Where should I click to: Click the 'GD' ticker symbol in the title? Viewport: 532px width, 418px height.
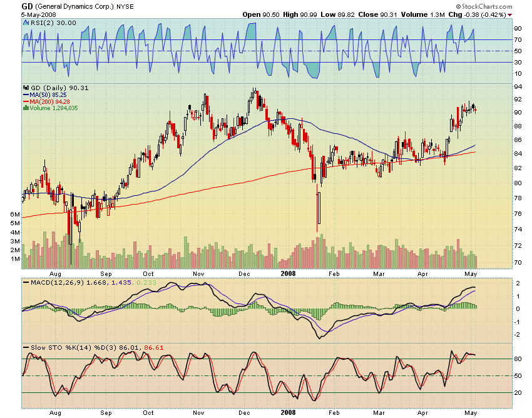tap(27, 6)
